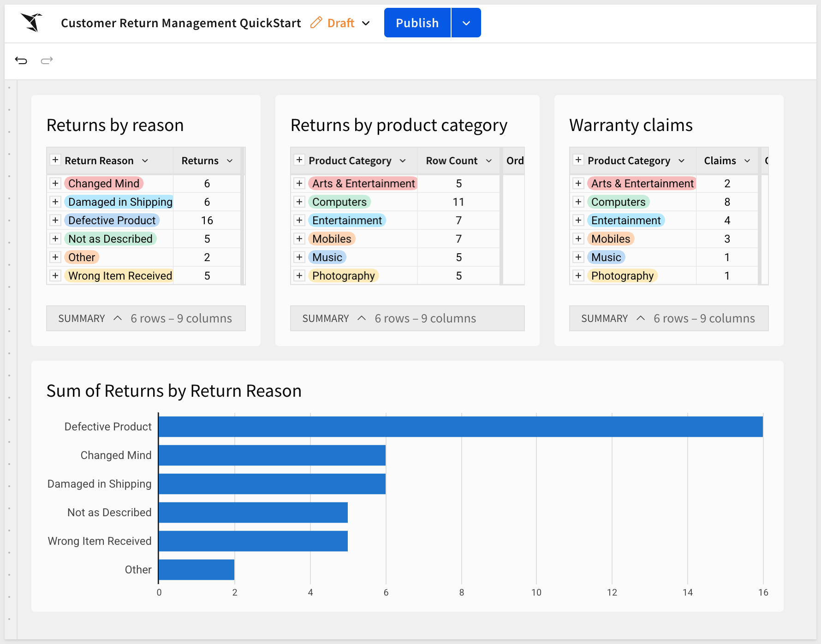Expand the Defective Product row plus icon

pyautogui.click(x=55, y=221)
